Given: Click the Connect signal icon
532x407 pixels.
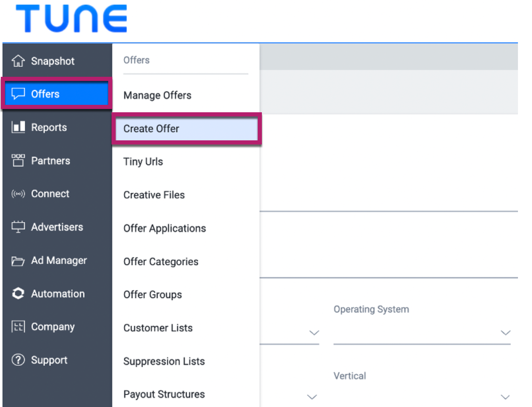Looking at the screenshot, I should click(18, 194).
